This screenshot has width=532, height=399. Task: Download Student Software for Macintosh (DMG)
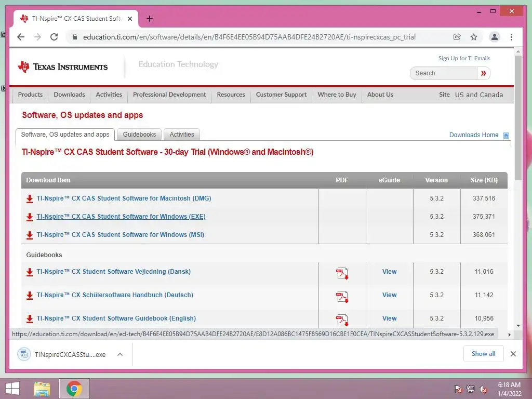click(124, 198)
